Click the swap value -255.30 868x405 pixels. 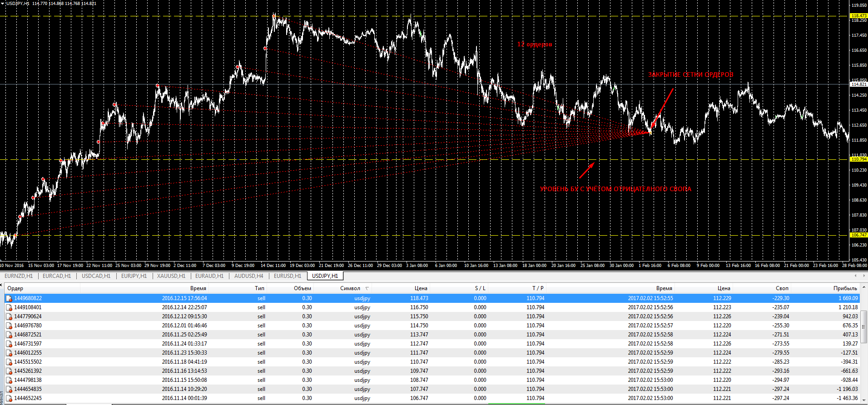(x=781, y=326)
